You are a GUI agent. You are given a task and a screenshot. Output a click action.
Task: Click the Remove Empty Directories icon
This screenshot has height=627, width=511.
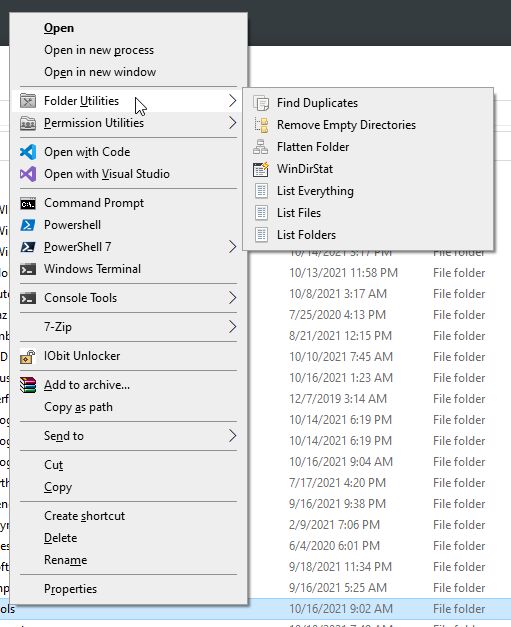pyautogui.click(x=261, y=125)
